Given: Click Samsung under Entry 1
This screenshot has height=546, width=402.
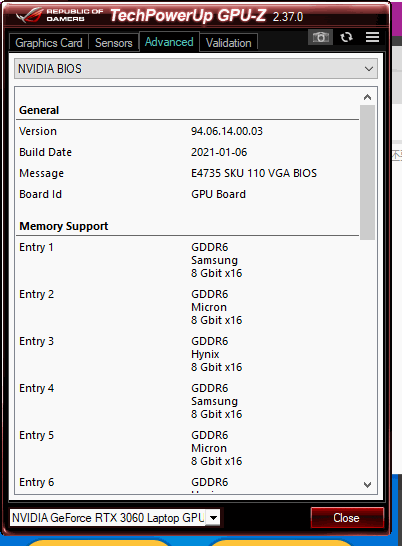Looking at the screenshot, I should click(x=214, y=260).
